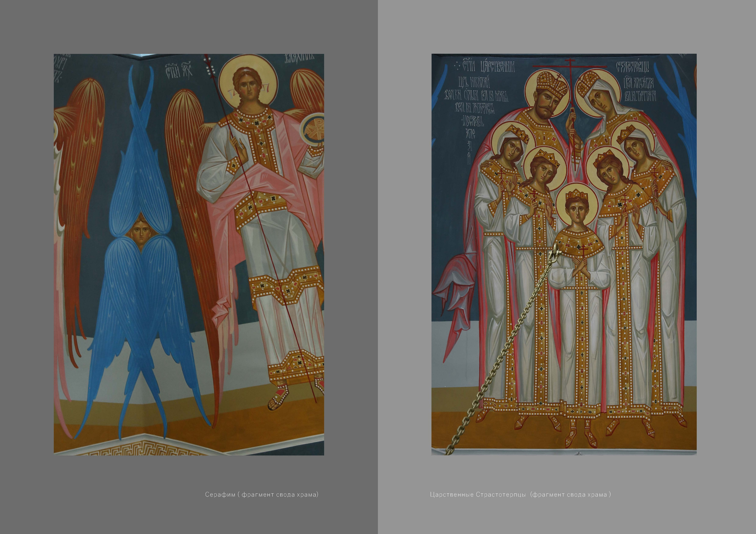The width and height of the screenshot is (756, 534).
Task: Click the caption 'Царственные Страстотерпцы'
Action: coord(478,494)
